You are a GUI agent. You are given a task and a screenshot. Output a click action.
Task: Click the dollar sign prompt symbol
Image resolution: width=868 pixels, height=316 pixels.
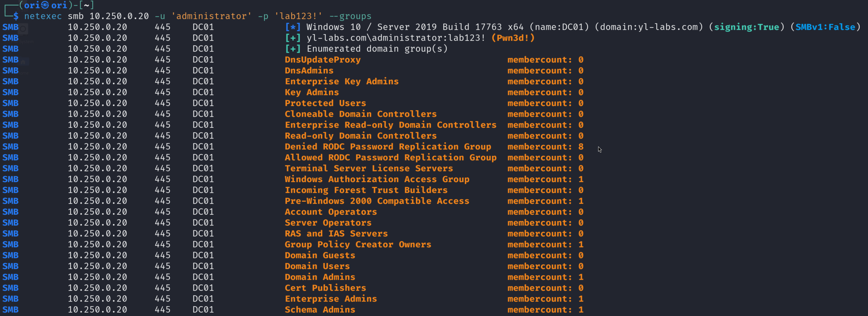pyautogui.click(x=16, y=16)
